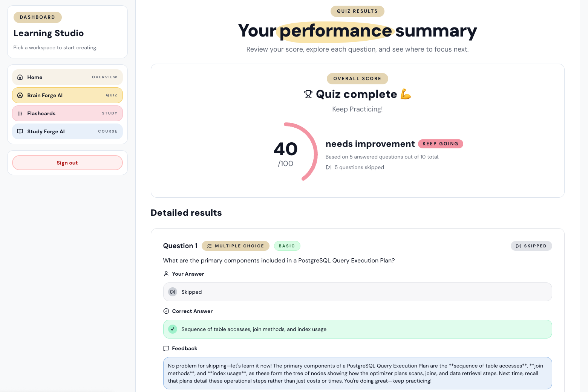This screenshot has height=392, width=588.
Task: Switch to the Brain Forge AI quiz workspace
Action: (67, 95)
